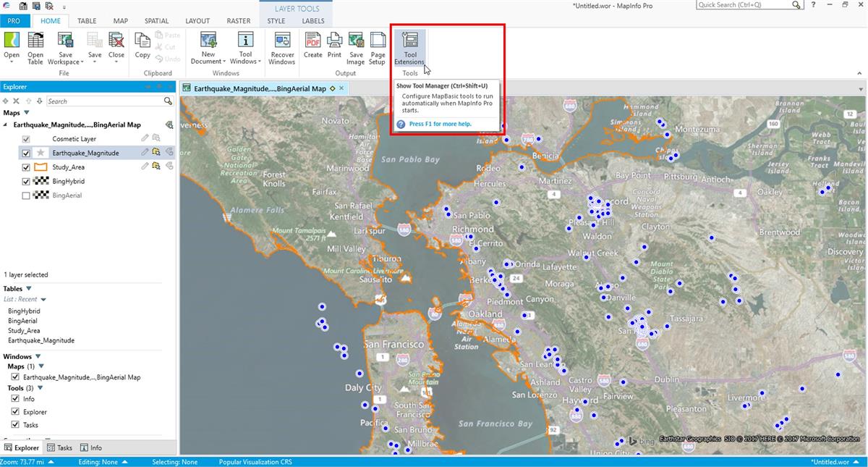Viewport: 868px width, 467px height.
Task: Switch to the Tasks panel at bottom
Action: tap(59, 447)
